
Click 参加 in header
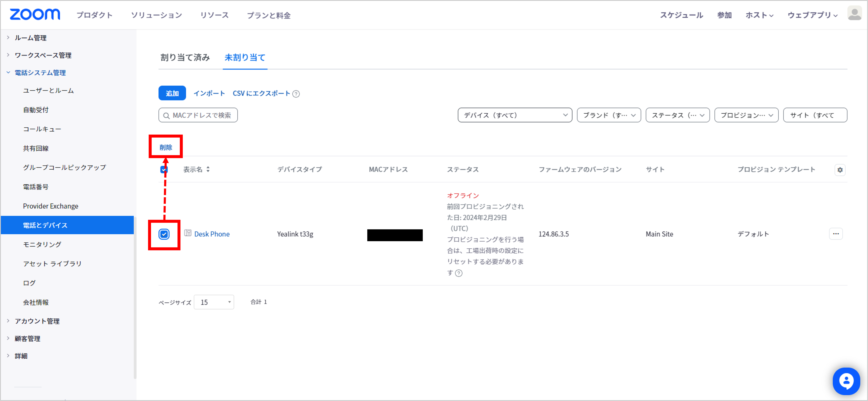coord(724,15)
